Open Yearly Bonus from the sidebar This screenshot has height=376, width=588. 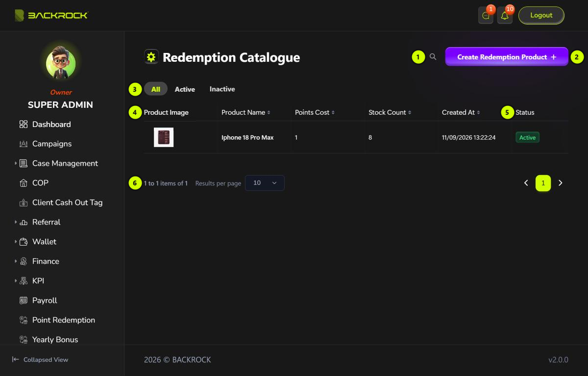pyautogui.click(x=55, y=340)
